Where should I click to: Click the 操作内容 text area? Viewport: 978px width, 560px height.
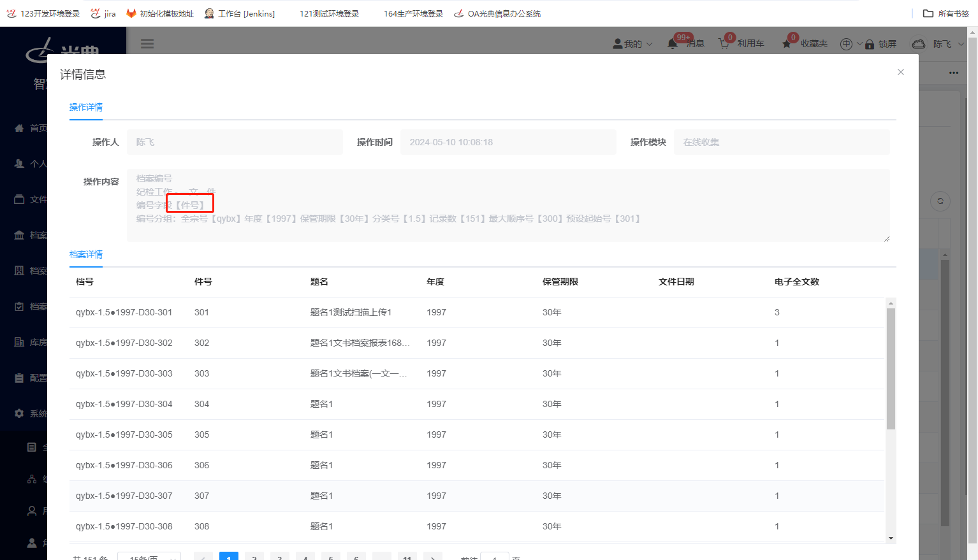(x=508, y=205)
